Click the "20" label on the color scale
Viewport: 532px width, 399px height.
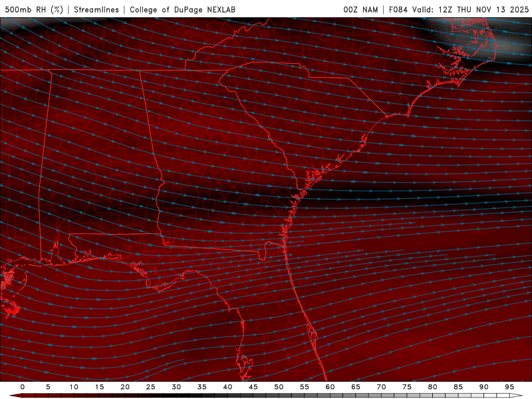125,387
